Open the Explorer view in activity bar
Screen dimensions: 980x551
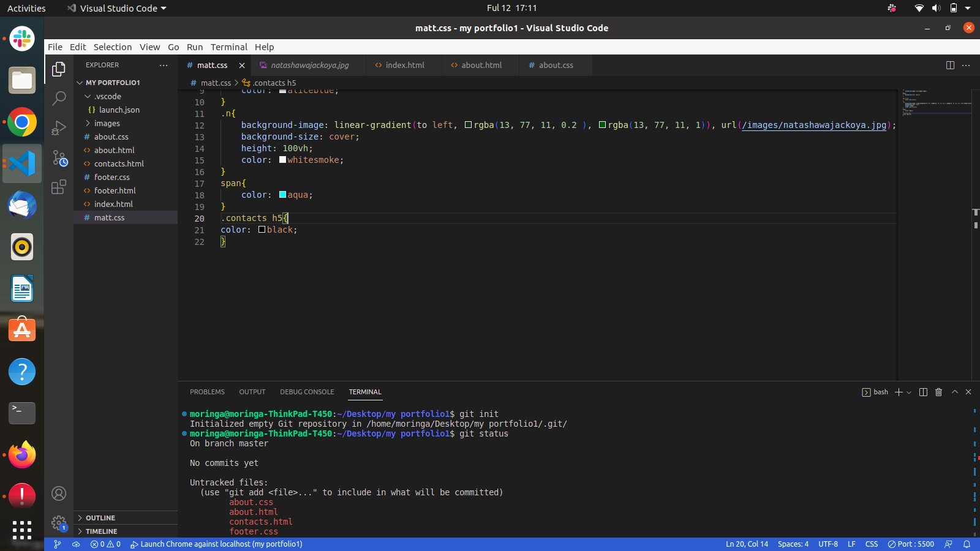point(59,69)
